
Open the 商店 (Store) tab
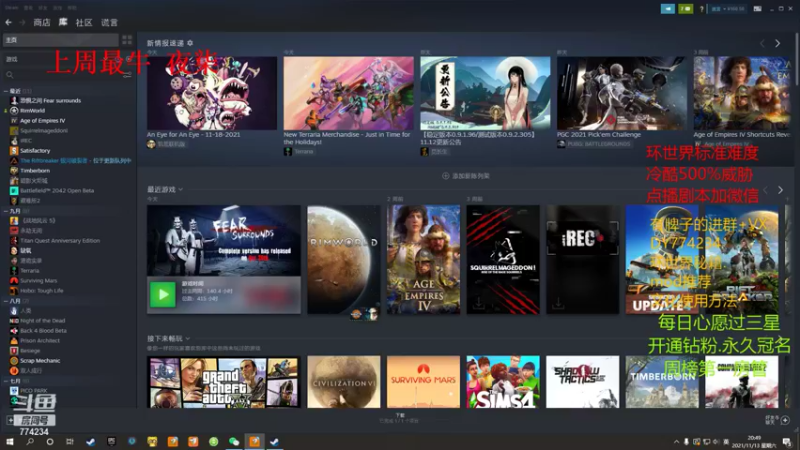point(42,22)
